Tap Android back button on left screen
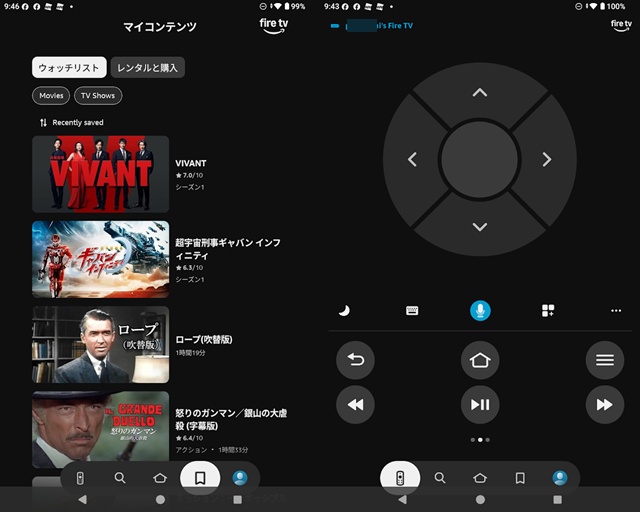 (x=82, y=499)
